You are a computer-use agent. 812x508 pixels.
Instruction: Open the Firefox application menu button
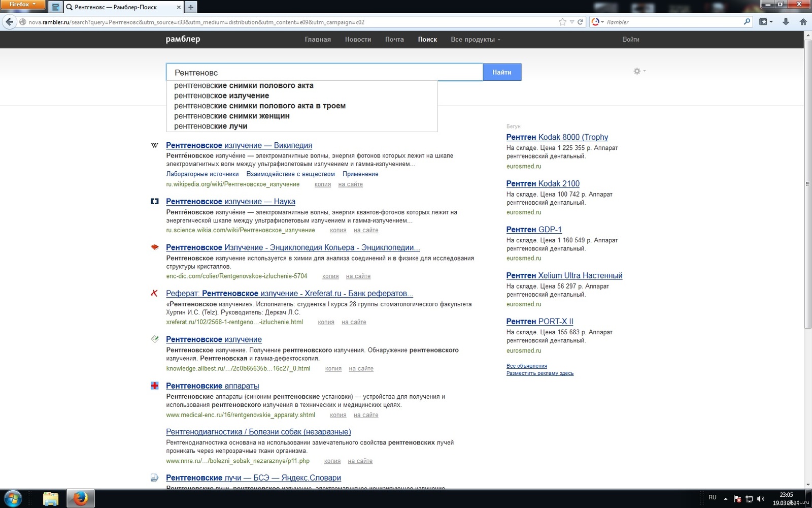(23, 5)
